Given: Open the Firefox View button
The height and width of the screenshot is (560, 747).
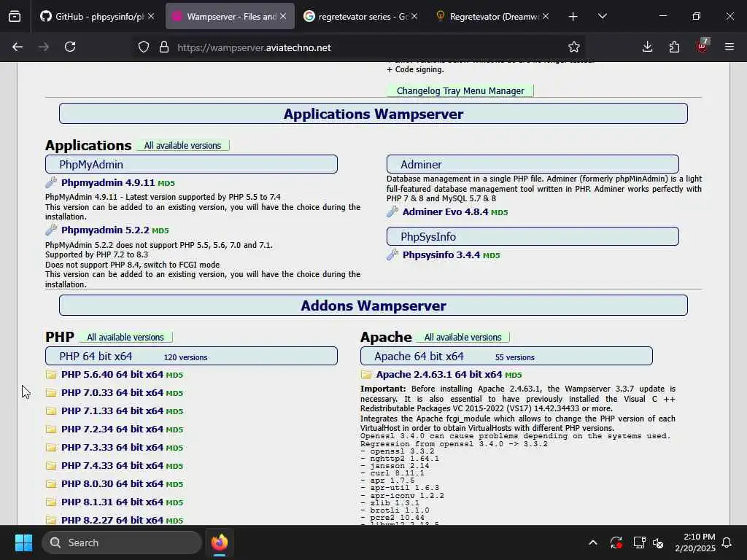Looking at the screenshot, I should tap(15, 17).
